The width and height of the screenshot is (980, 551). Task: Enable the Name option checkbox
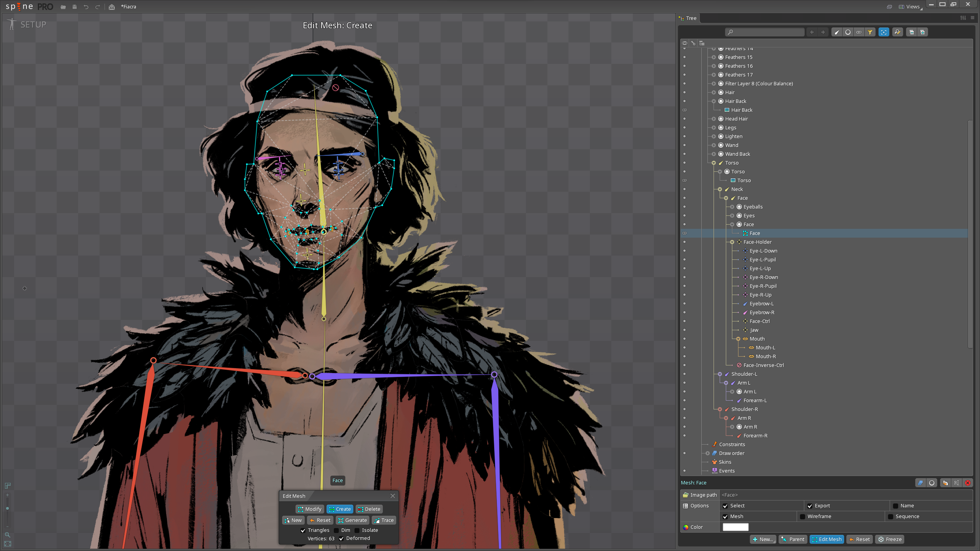[896, 506]
